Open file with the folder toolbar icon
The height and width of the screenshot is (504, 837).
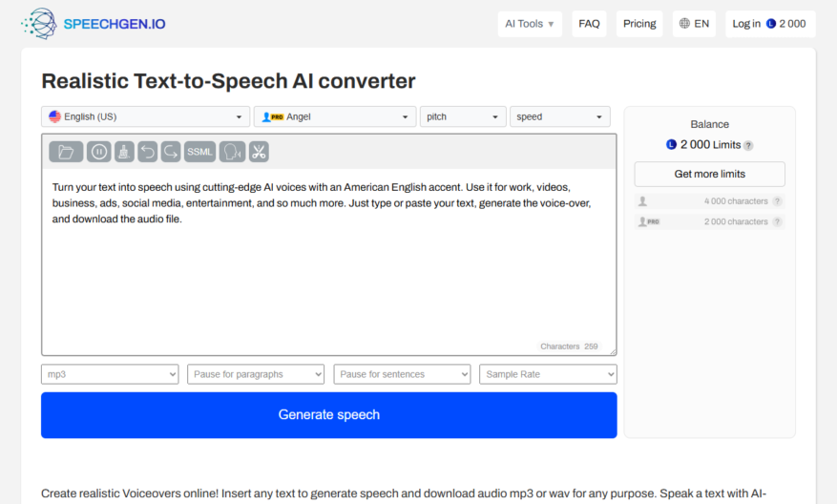(66, 152)
